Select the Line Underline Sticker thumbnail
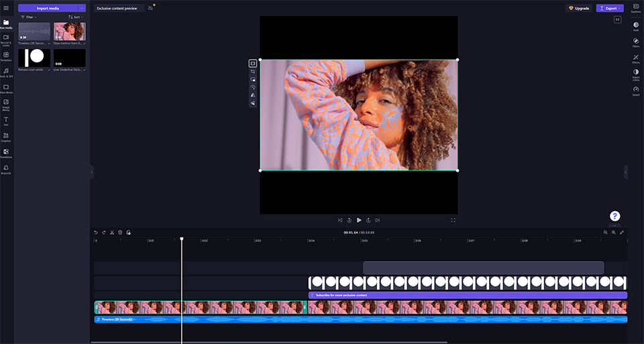 pos(69,58)
